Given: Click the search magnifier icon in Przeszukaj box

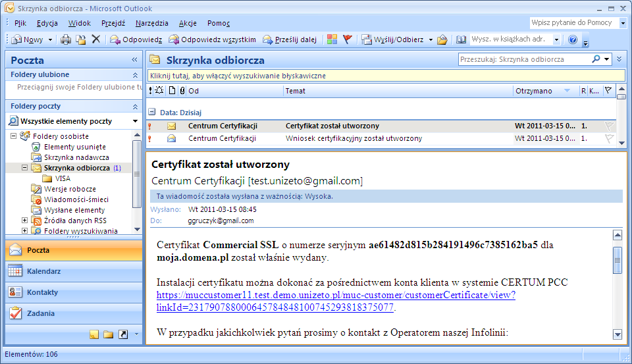Looking at the screenshot, I should [596, 59].
